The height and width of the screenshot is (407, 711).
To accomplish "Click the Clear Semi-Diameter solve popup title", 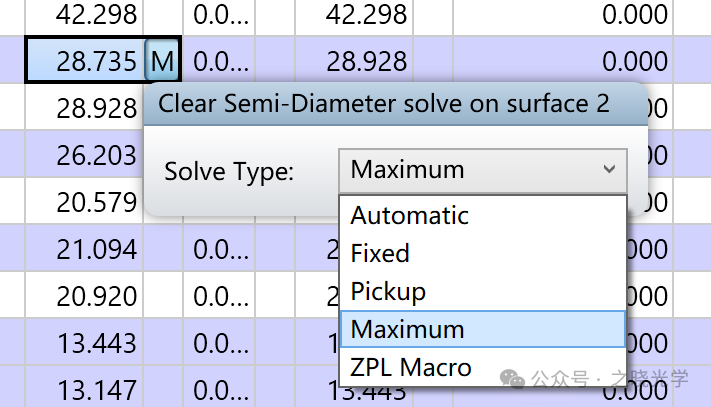I will coord(384,104).
